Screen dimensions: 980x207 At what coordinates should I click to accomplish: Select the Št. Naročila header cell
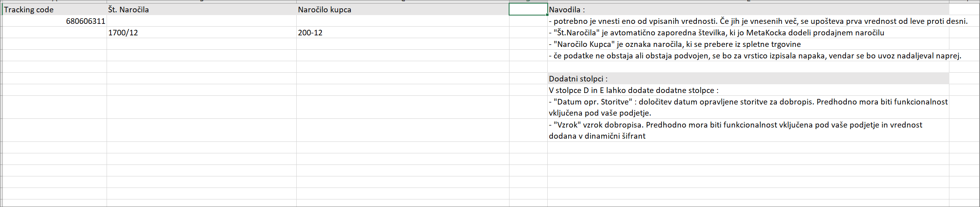[202, 10]
